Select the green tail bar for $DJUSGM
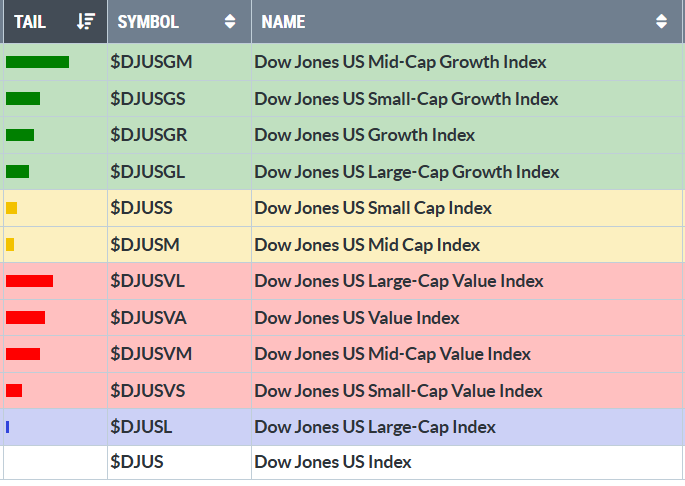 (x=38, y=62)
